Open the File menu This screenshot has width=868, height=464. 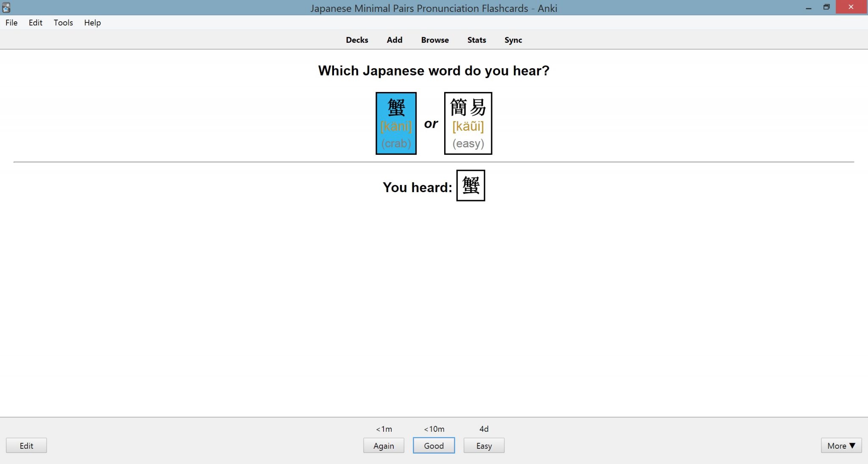(11, 22)
